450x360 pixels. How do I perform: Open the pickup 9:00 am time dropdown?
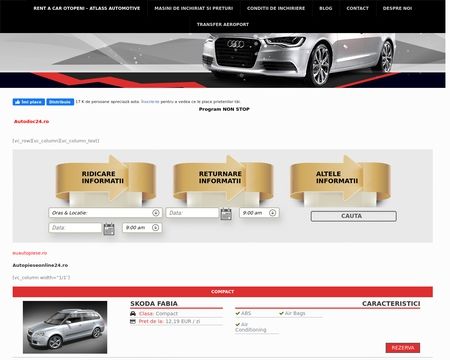(x=142, y=228)
